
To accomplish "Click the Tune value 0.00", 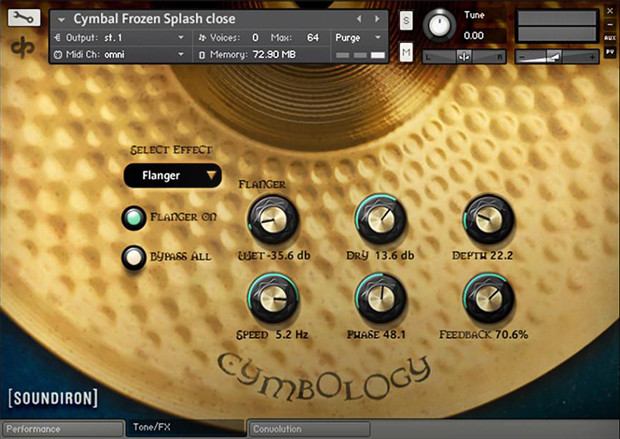I will [x=473, y=36].
